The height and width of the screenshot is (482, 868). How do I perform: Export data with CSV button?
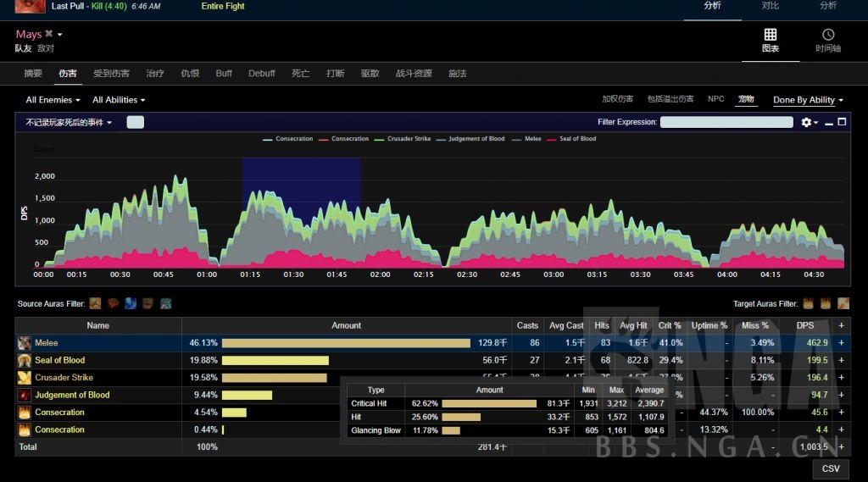pyautogui.click(x=831, y=468)
